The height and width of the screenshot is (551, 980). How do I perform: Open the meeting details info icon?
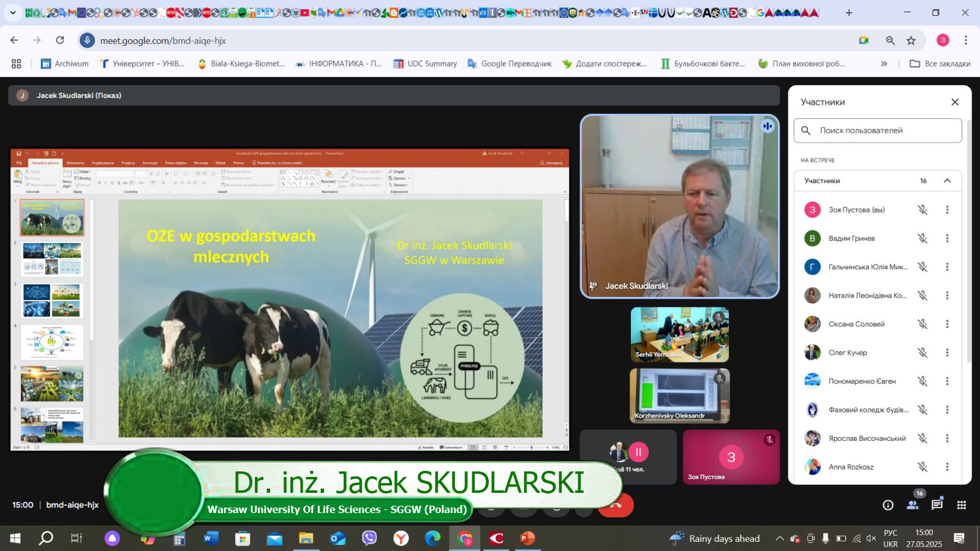coord(888,505)
